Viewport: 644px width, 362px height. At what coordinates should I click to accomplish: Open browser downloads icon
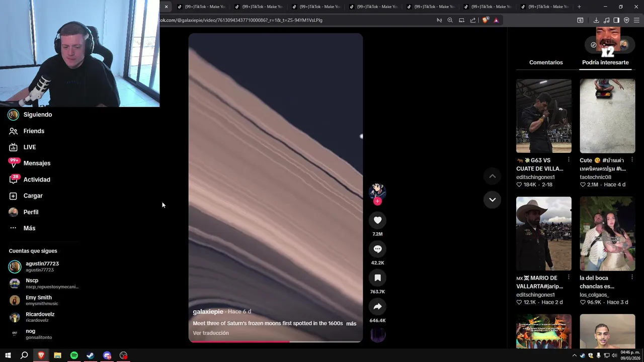pyautogui.click(x=596, y=20)
